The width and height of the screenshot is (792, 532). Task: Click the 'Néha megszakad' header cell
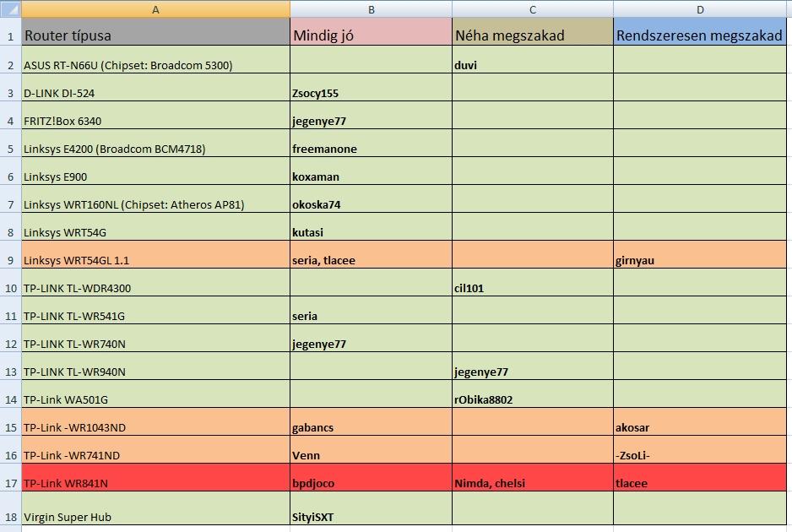533,31
